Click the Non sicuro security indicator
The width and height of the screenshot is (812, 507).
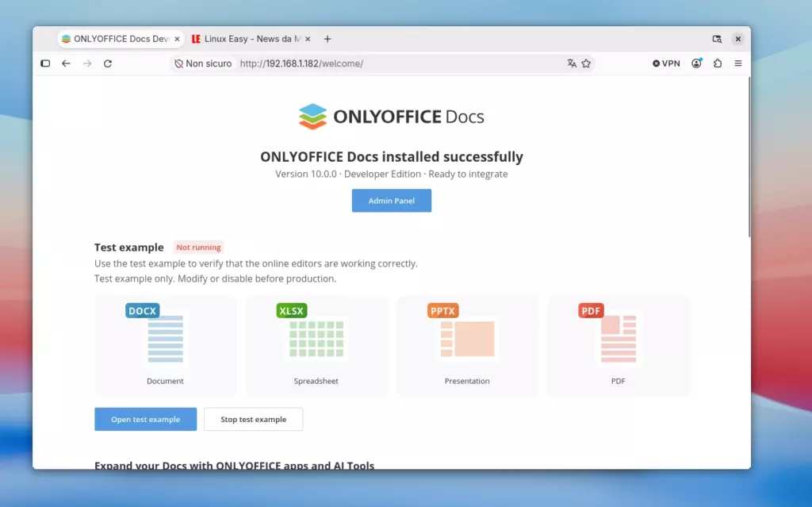pos(203,63)
